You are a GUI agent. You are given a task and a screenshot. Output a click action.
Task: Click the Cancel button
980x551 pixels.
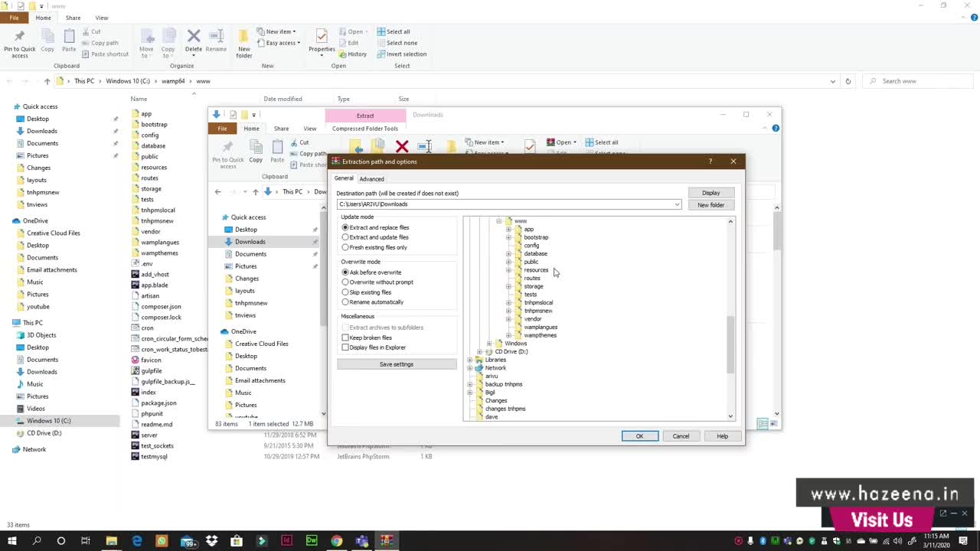(x=681, y=436)
